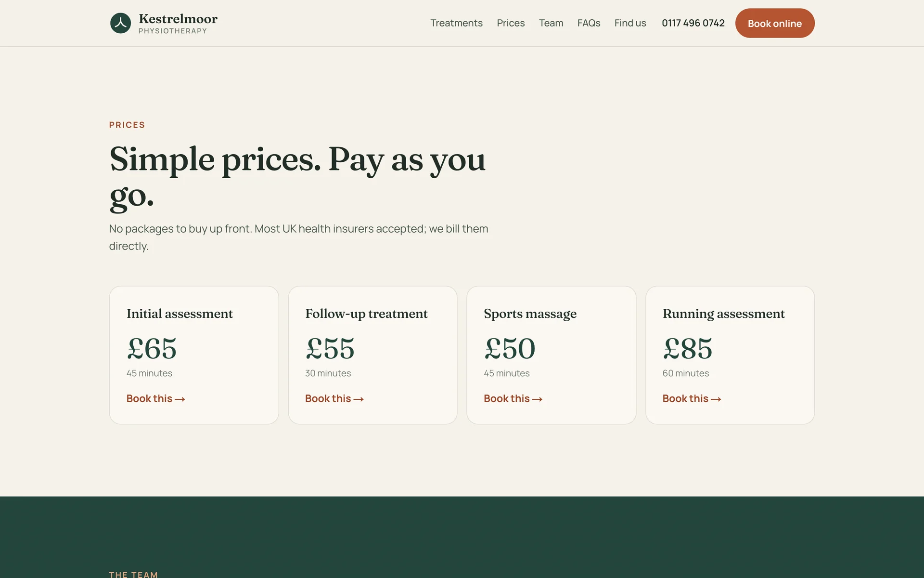Click the Book online button
The width and height of the screenshot is (924, 578).
(x=775, y=23)
